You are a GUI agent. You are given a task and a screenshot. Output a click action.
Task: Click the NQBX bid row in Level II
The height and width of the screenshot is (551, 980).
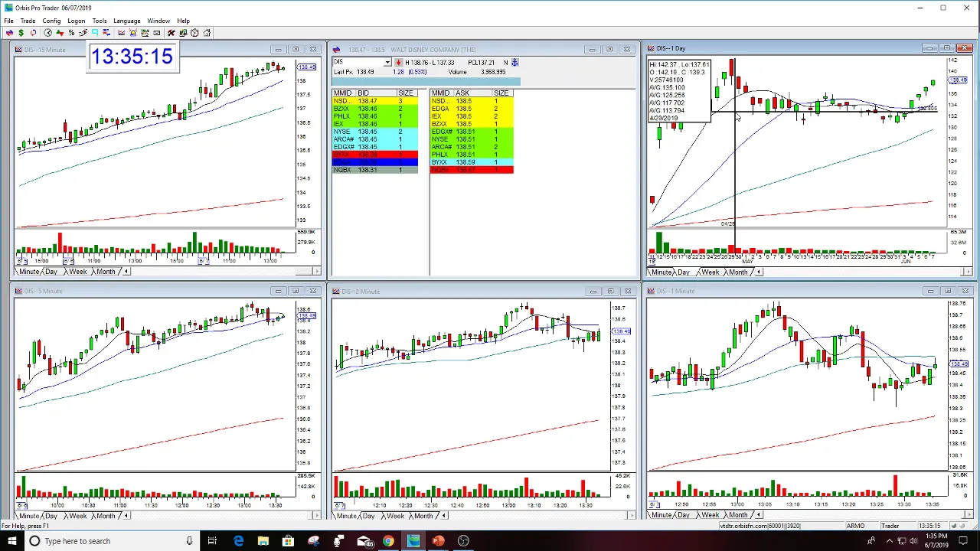coord(375,170)
